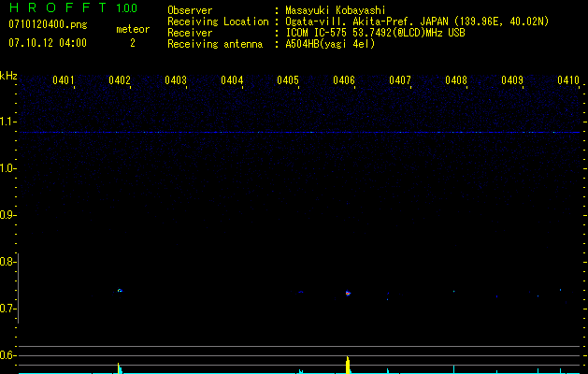
Task: Select the filename 0710120400.png
Action: (x=47, y=23)
